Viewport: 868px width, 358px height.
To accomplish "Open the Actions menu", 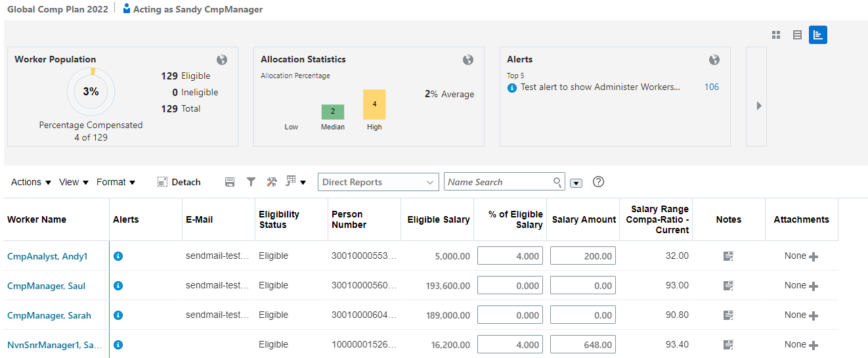I will [31, 182].
